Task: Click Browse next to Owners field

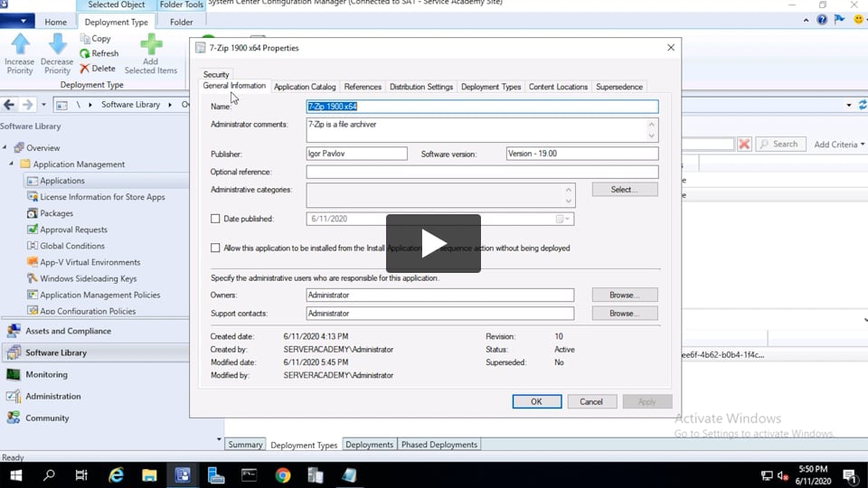Action: coord(624,295)
